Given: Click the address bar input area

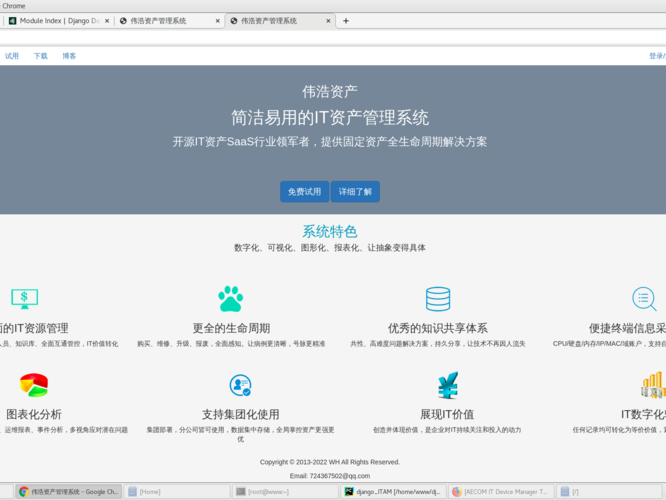Looking at the screenshot, I should (333, 37).
